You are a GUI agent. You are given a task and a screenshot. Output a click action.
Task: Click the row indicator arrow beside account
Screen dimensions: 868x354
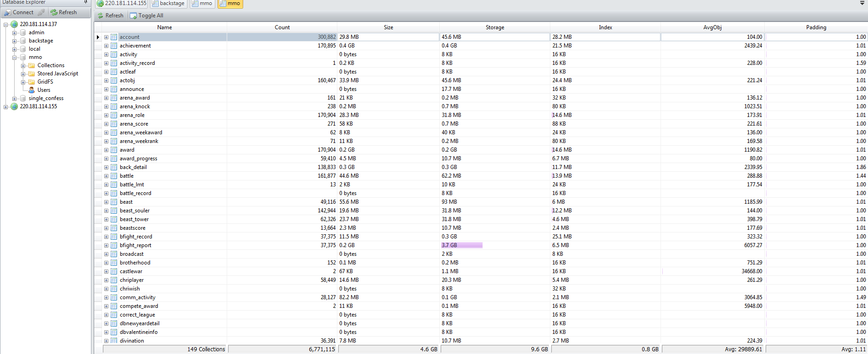pos(98,37)
